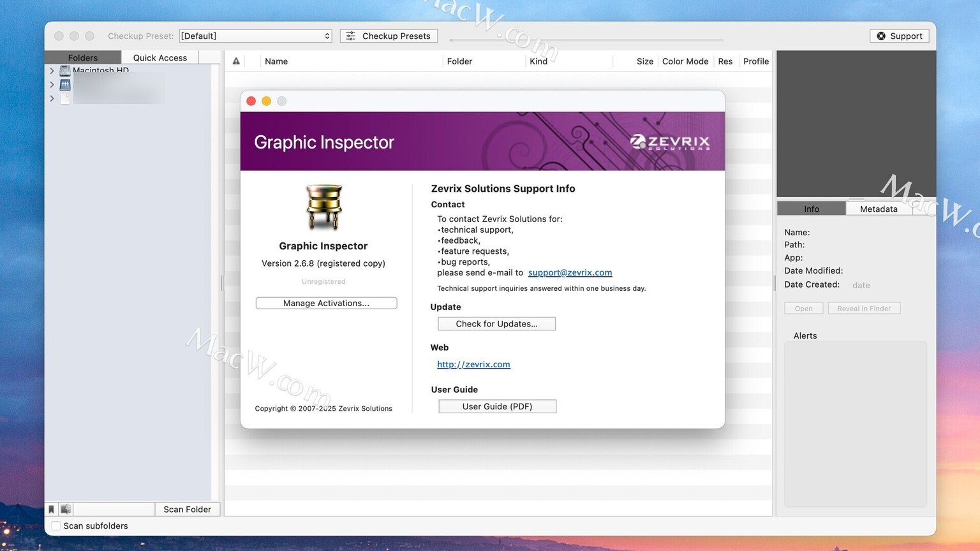Select the blue shared drive icon
The height and width of the screenshot is (551, 980).
(65, 84)
